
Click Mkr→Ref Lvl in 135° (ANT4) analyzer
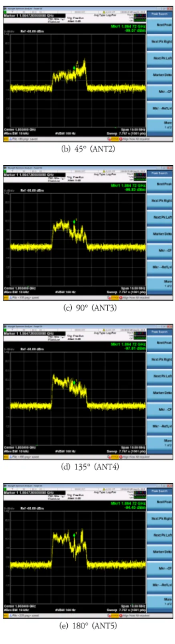click(160, 427)
